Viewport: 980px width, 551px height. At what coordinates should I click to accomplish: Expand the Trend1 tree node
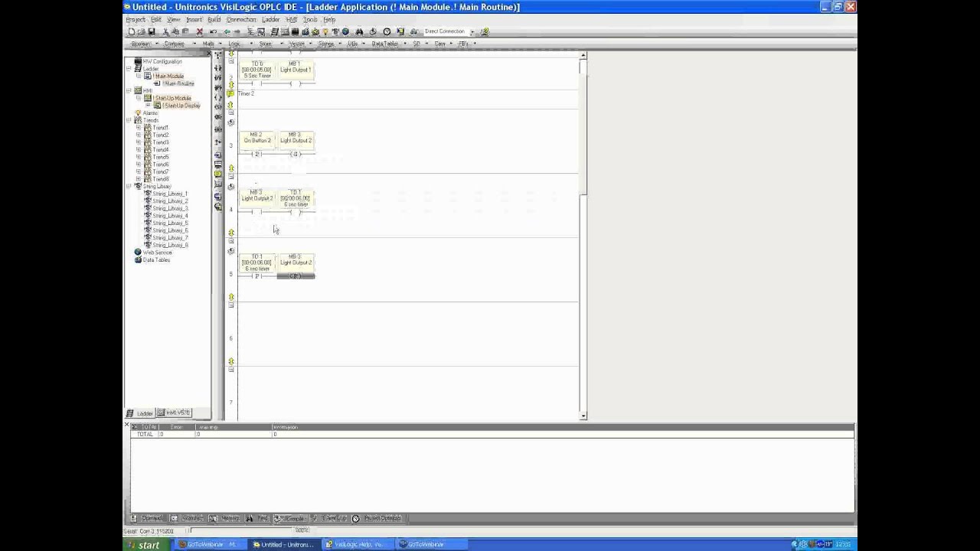pyautogui.click(x=139, y=128)
